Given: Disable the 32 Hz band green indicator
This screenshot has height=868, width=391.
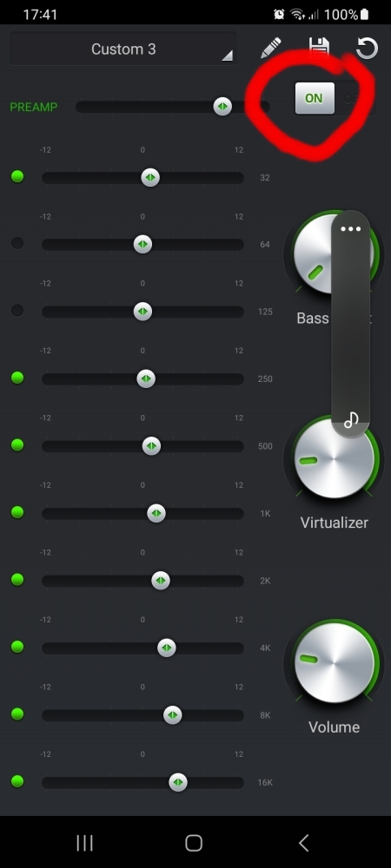Looking at the screenshot, I should (x=17, y=176).
